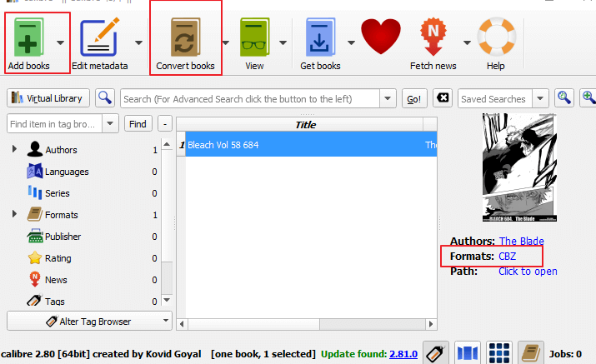Click the Convert books icon

click(185, 37)
